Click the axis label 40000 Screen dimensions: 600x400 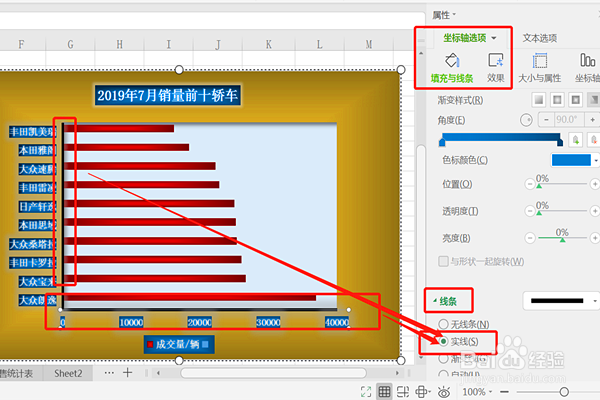pos(337,322)
